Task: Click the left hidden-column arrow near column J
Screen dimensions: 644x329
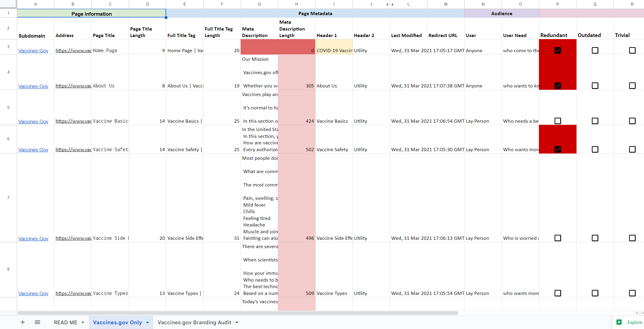Action: (387, 4)
